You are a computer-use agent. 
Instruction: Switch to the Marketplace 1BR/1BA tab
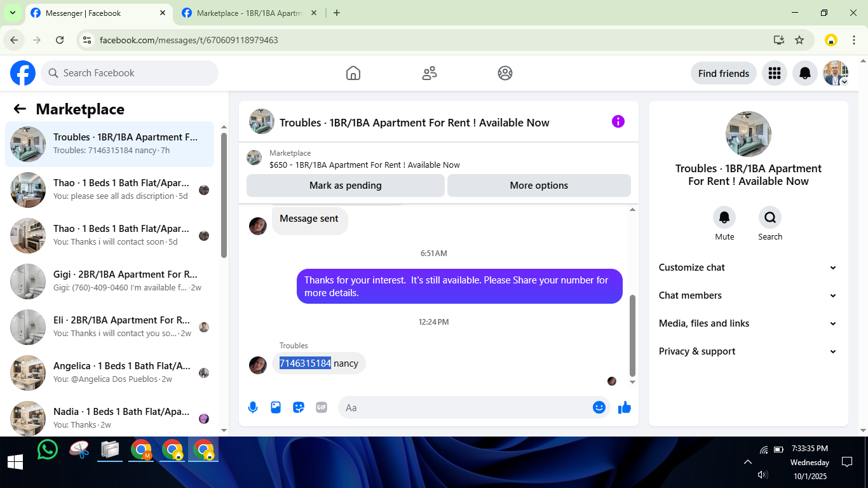click(x=249, y=13)
